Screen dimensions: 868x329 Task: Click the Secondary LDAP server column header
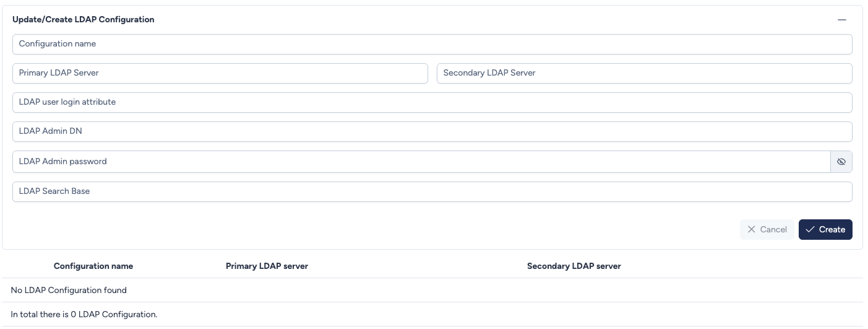(x=574, y=266)
